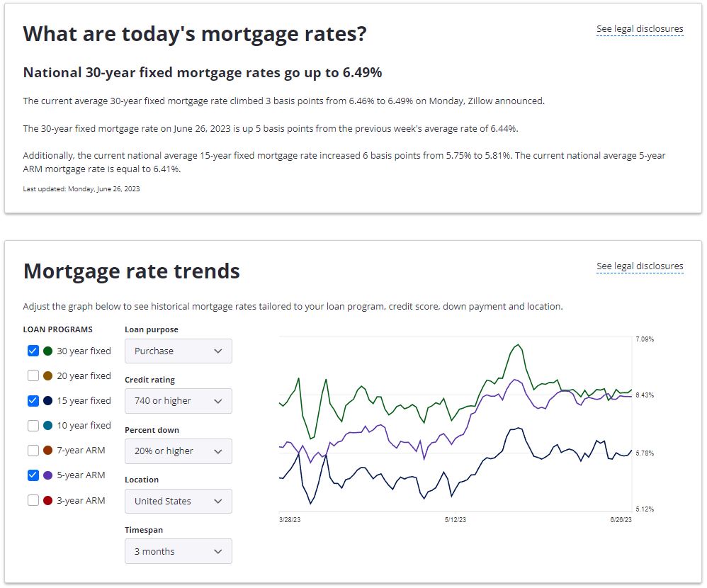The image size is (707, 588).
Task: Expand the Credit rating dropdown
Action: (178, 401)
